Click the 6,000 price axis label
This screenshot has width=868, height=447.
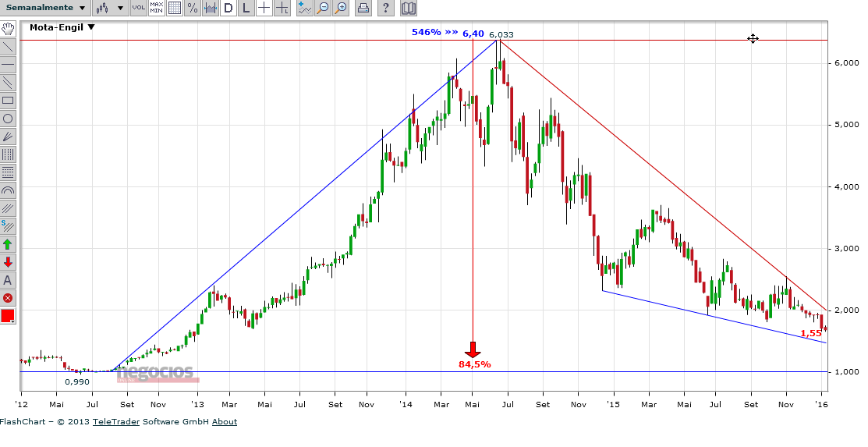click(x=846, y=63)
